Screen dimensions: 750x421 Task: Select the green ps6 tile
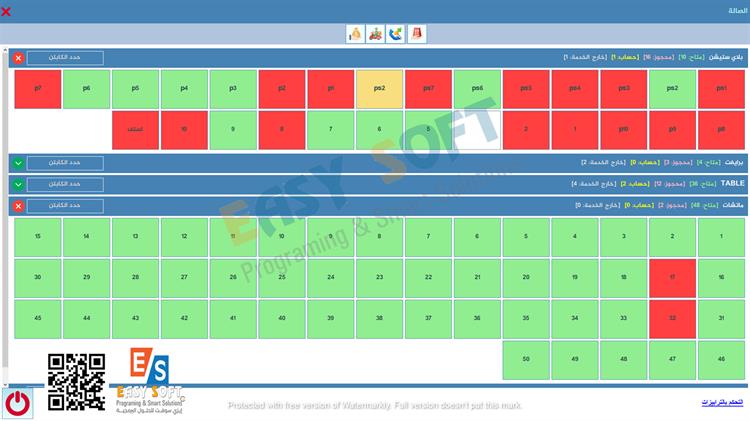click(477, 89)
